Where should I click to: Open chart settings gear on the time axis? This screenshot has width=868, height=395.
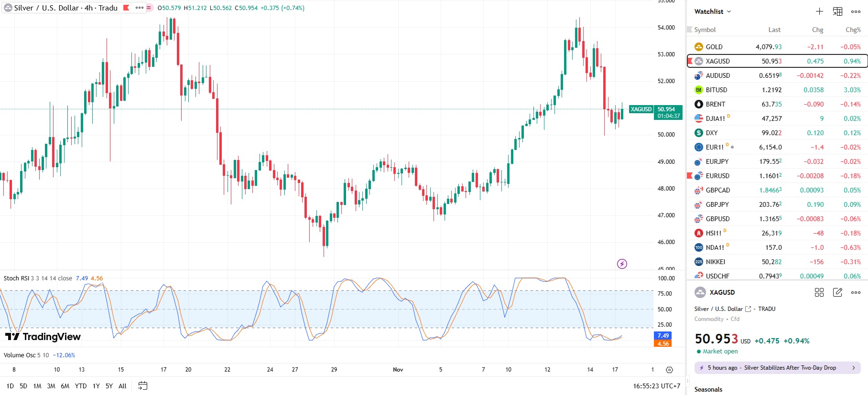669,370
